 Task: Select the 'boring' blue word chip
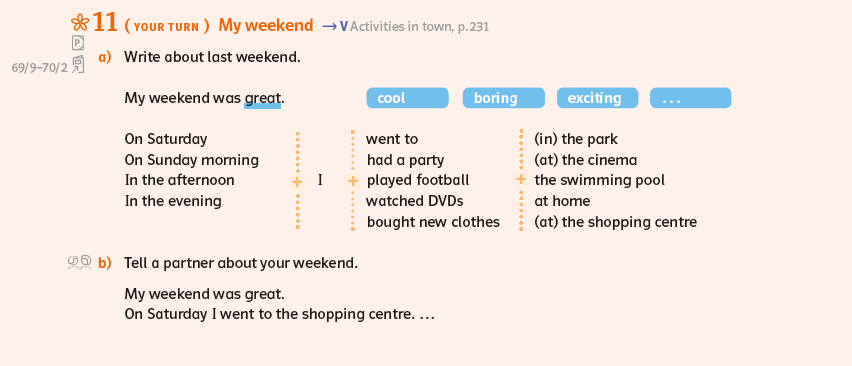click(x=504, y=98)
